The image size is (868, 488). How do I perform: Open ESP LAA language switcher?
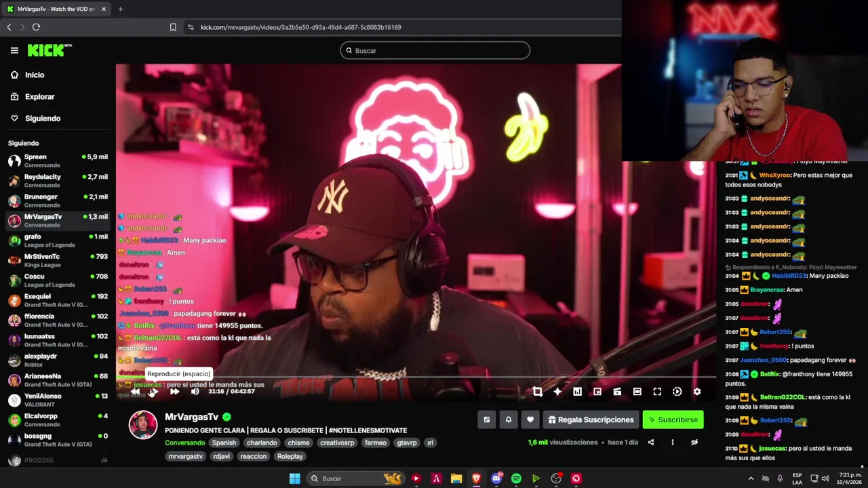797,479
